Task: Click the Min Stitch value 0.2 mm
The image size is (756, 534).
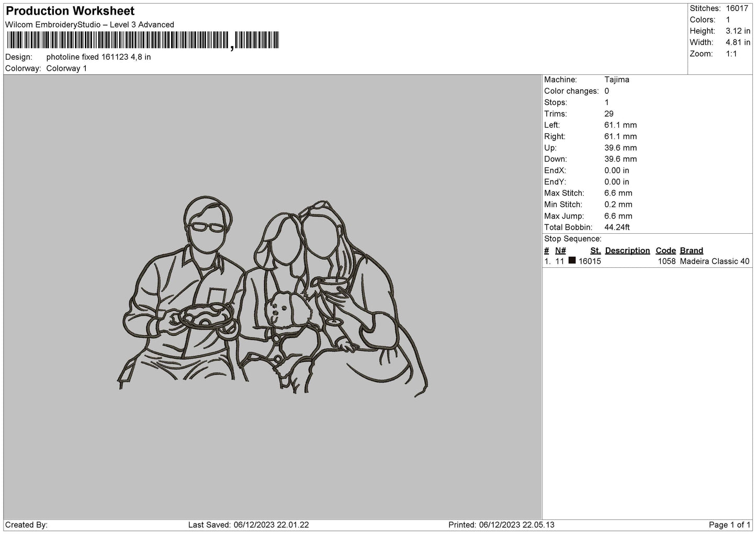Action: (618, 204)
